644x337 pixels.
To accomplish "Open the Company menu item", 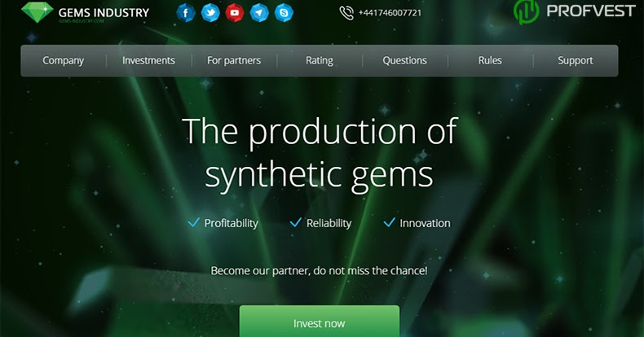I will (64, 61).
